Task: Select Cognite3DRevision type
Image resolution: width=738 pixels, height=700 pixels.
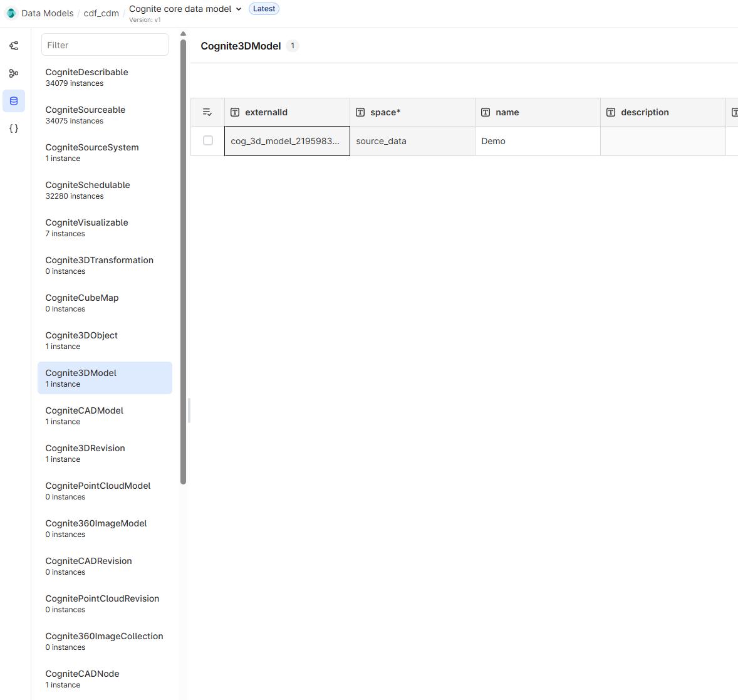Action: pyautogui.click(x=105, y=453)
